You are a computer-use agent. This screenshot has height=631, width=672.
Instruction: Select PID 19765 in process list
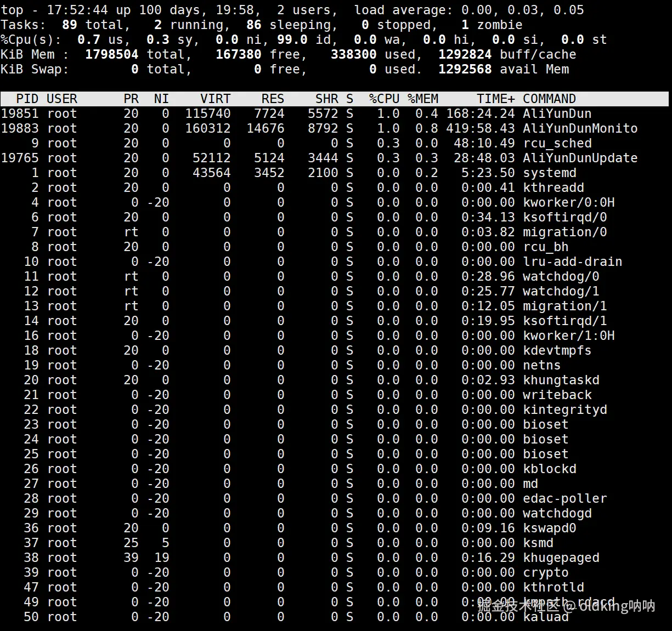[x=20, y=158]
